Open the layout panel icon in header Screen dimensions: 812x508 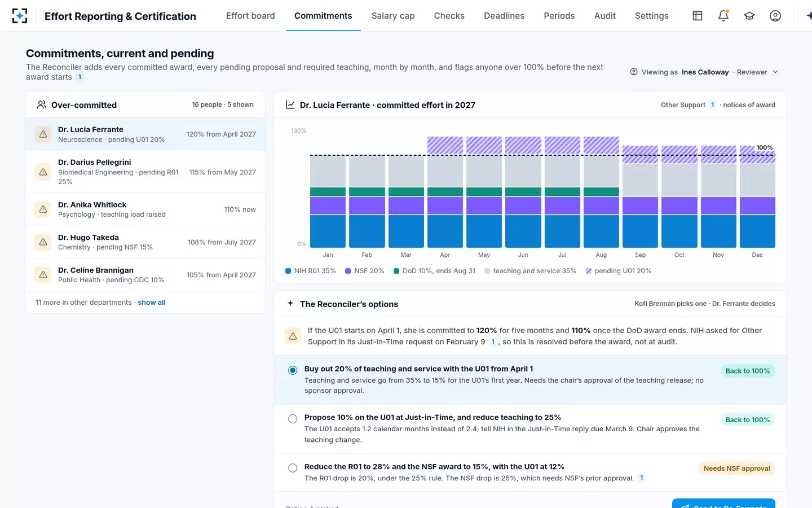coord(698,16)
